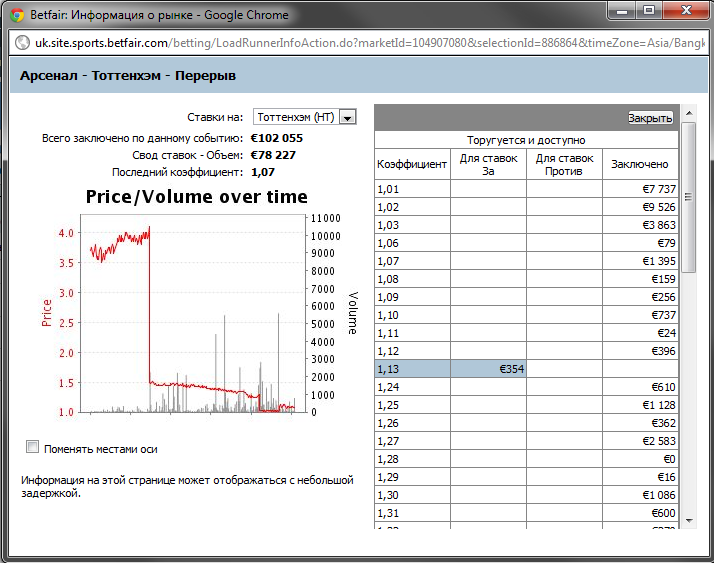
Task: Close the Chrome popup window
Action: [x=686, y=10]
